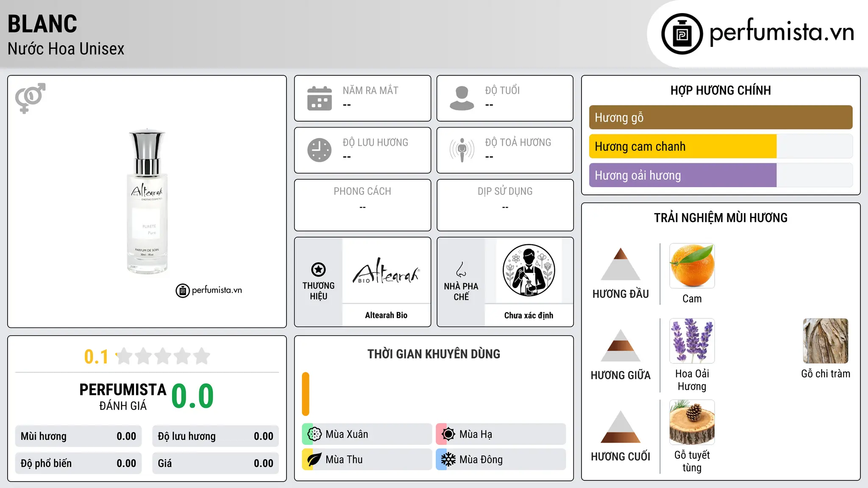
Task: Click the Cam note name
Action: pyautogui.click(x=692, y=299)
